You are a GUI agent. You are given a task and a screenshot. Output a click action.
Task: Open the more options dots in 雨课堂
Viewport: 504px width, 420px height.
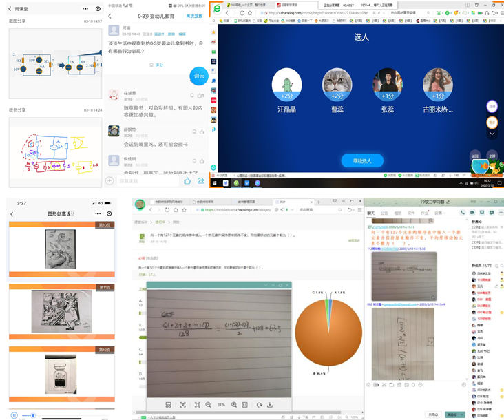85,8
